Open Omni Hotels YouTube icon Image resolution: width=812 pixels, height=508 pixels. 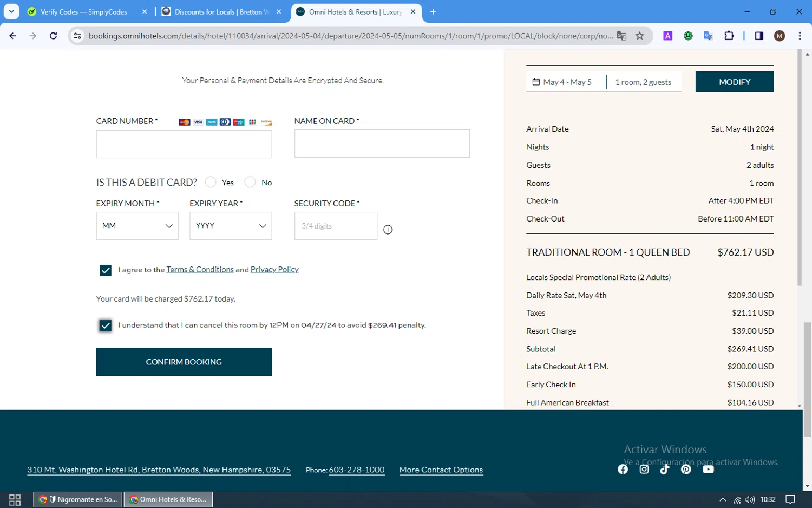pos(708,469)
